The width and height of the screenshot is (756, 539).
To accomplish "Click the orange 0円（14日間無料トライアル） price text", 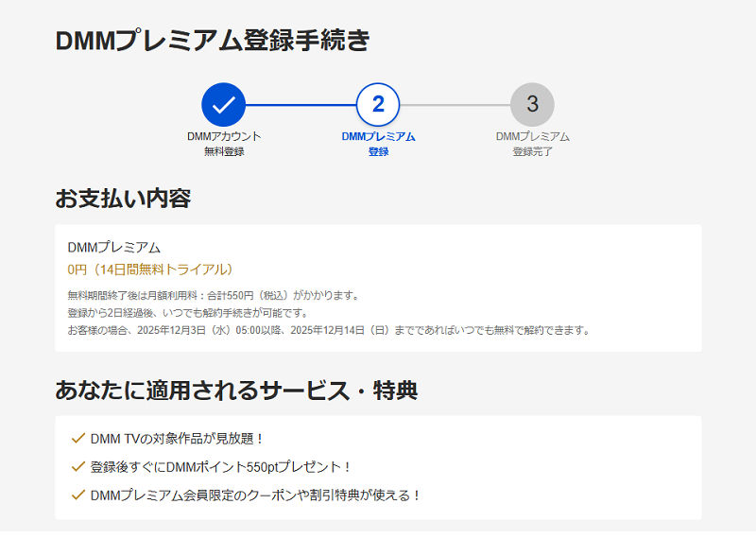I will click(149, 269).
